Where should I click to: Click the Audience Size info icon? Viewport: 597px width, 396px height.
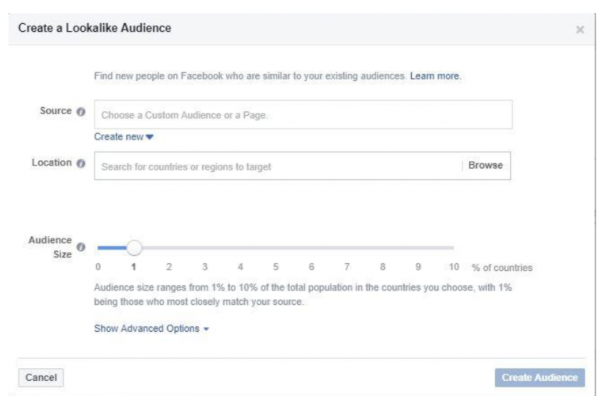click(x=81, y=247)
